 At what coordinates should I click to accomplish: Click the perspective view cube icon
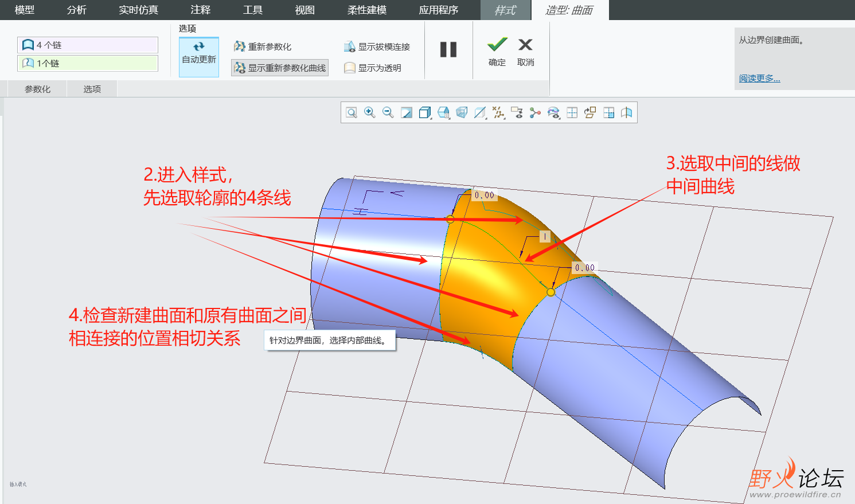tap(462, 112)
